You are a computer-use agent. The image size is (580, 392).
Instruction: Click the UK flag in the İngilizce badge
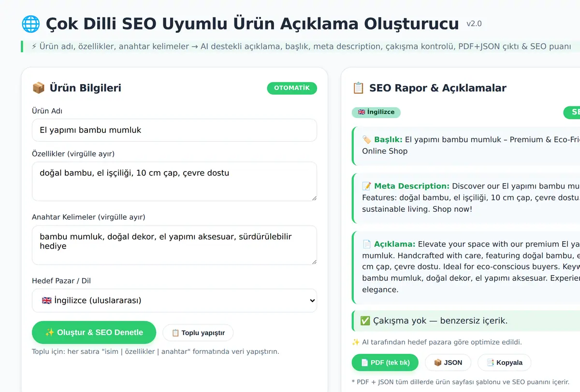(x=362, y=112)
